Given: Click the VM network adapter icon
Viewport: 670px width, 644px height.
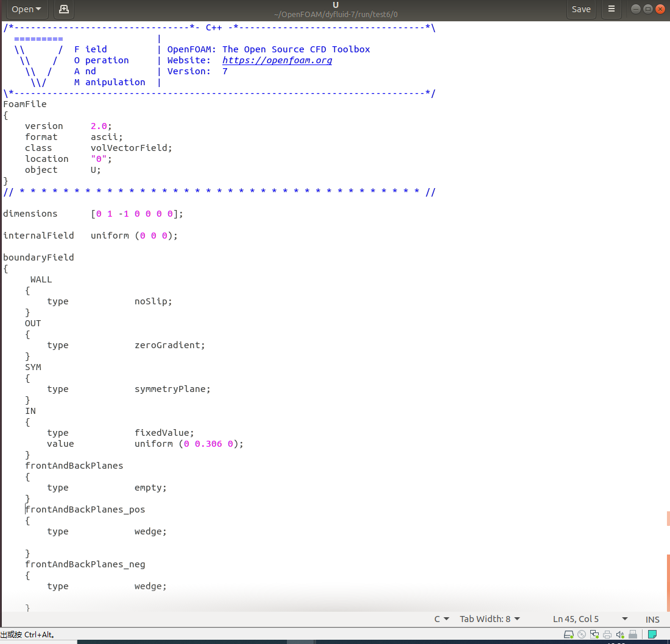Looking at the screenshot, I should point(594,635).
